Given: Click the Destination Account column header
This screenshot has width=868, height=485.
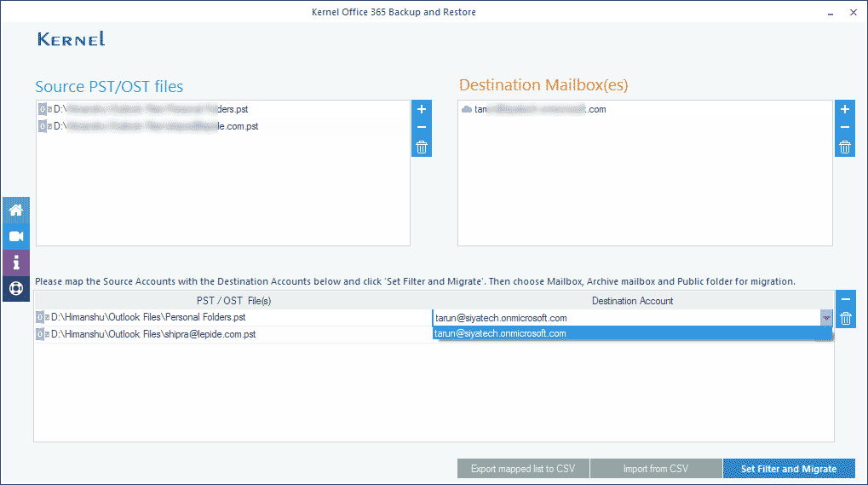Looking at the screenshot, I should (x=633, y=301).
